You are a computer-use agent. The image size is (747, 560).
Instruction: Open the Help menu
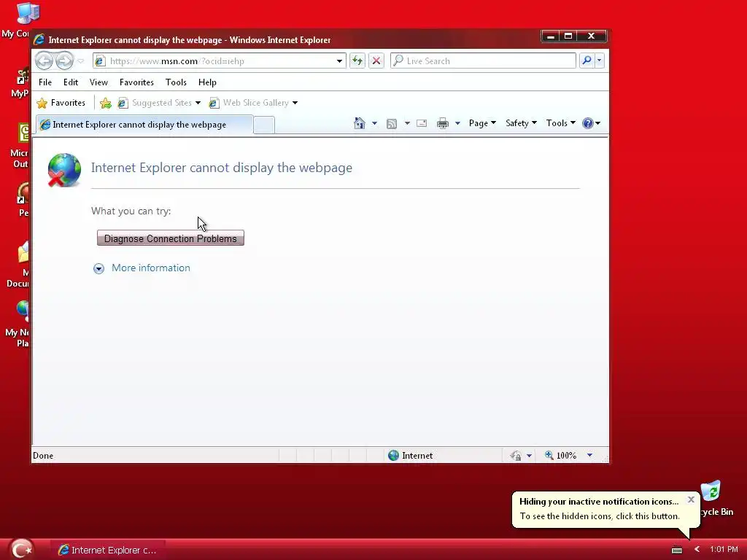[x=207, y=82]
